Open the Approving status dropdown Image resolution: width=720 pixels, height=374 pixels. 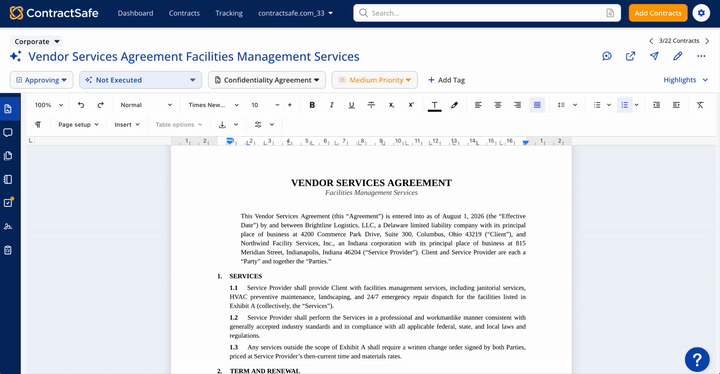pyautogui.click(x=42, y=80)
